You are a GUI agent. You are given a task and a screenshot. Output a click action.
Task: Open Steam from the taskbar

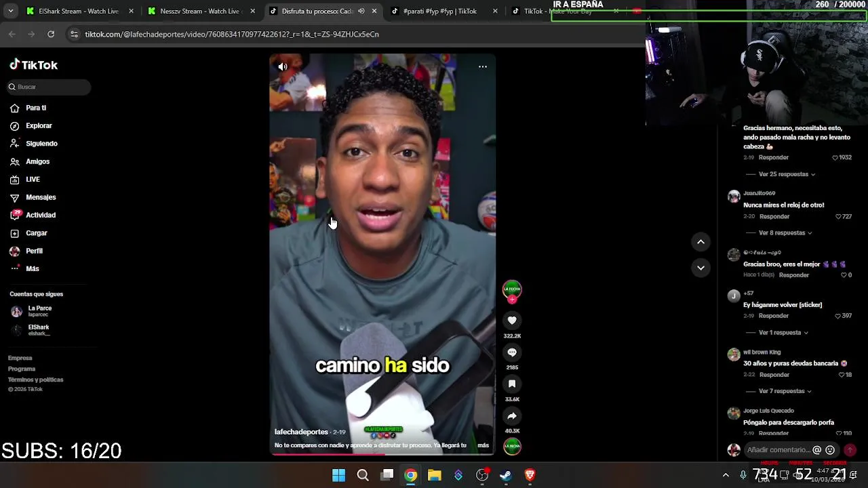[x=506, y=475]
